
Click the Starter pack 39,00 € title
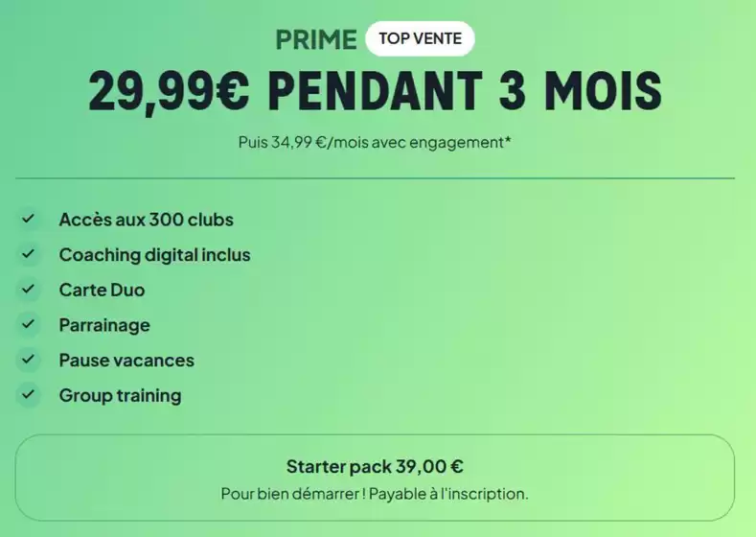pos(375,467)
